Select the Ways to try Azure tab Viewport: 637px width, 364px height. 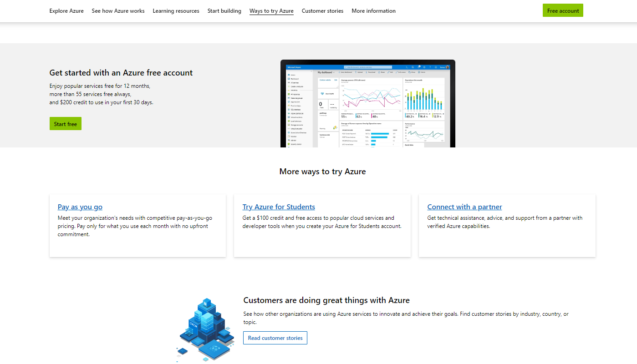(x=271, y=11)
